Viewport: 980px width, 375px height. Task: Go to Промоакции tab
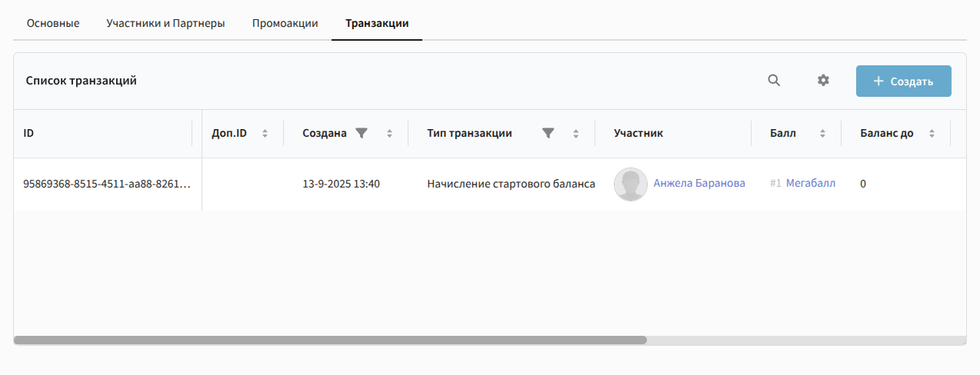285,23
